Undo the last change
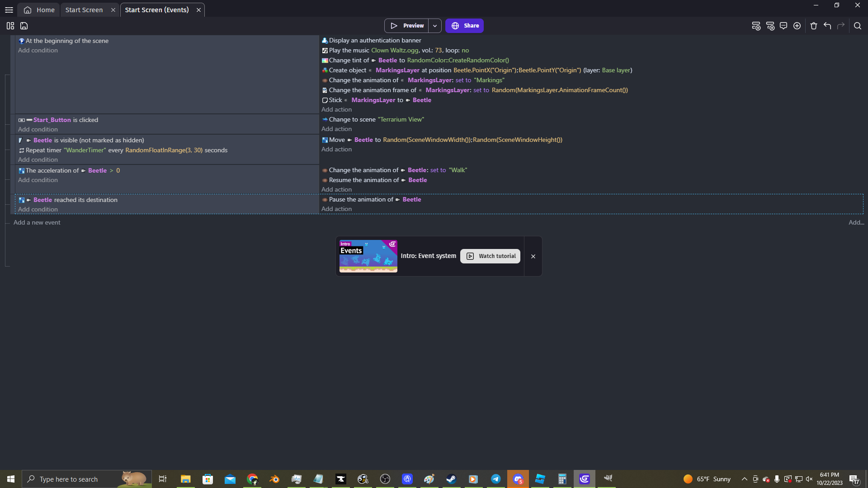Screen dimensions: 868x488 point(827,26)
